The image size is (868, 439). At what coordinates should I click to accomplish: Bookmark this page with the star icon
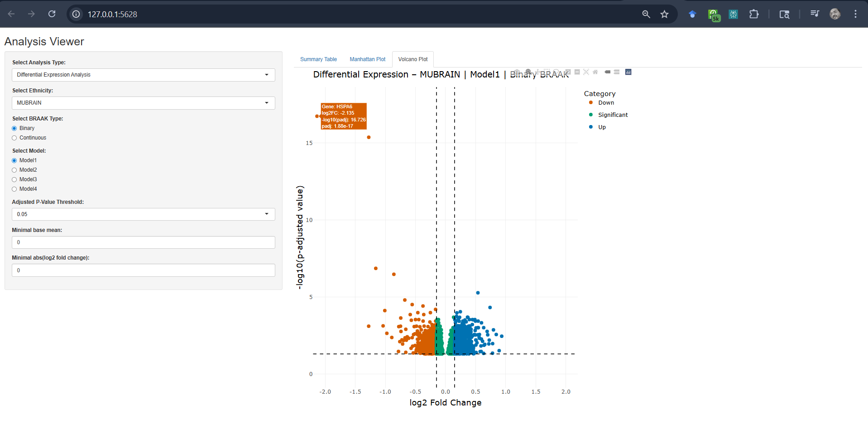[x=664, y=14]
